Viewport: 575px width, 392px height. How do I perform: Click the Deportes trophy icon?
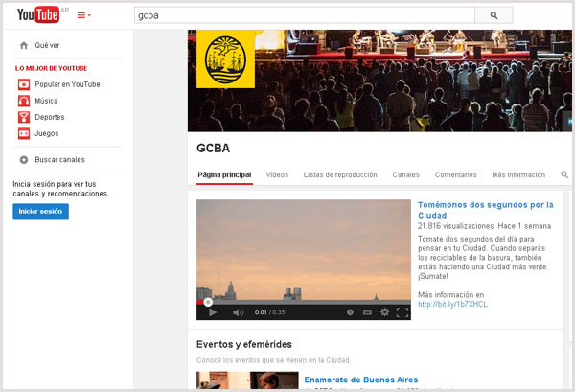(24, 117)
